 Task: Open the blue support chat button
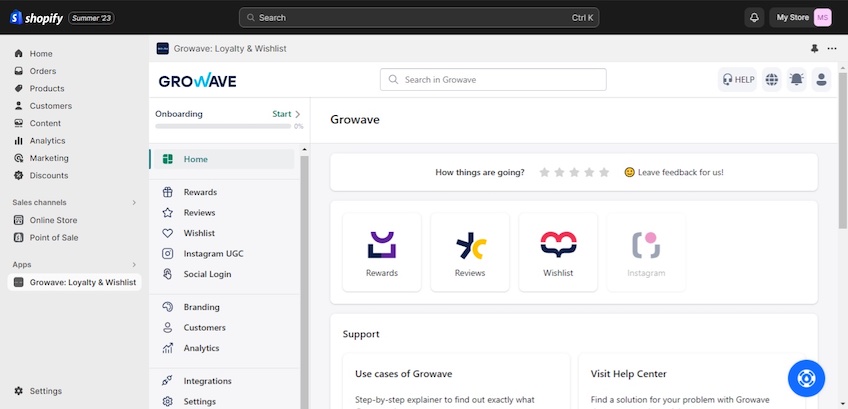(806, 378)
